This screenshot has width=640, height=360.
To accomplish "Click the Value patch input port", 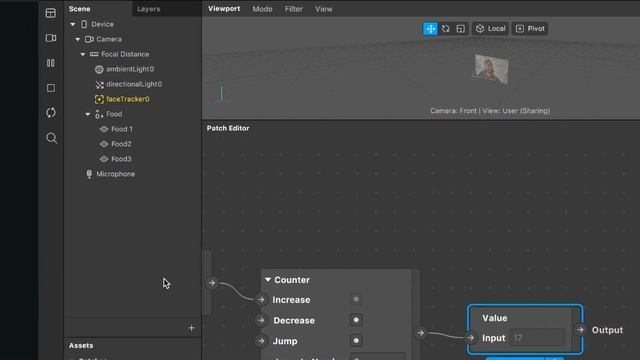I will tap(471, 338).
